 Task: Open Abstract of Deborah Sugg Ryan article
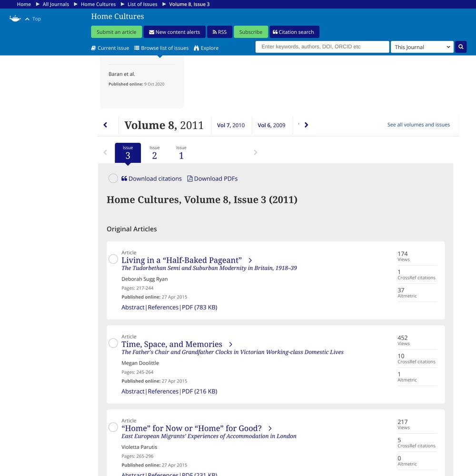(133, 307)
